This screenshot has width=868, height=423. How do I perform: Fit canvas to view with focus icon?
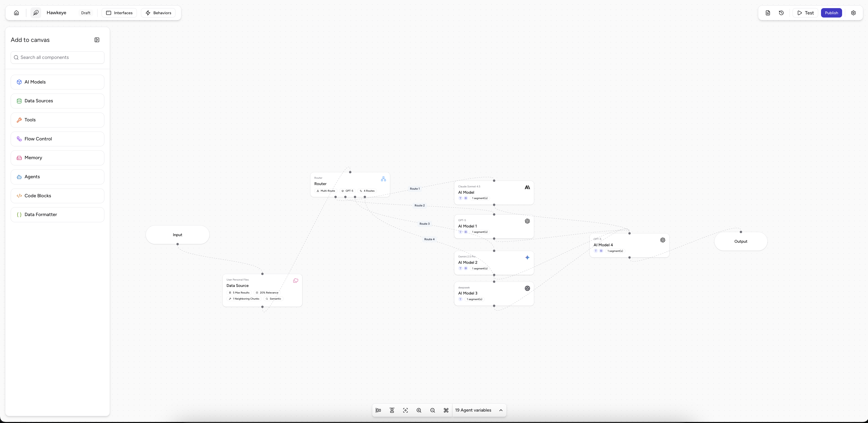[x=405, y=410]
